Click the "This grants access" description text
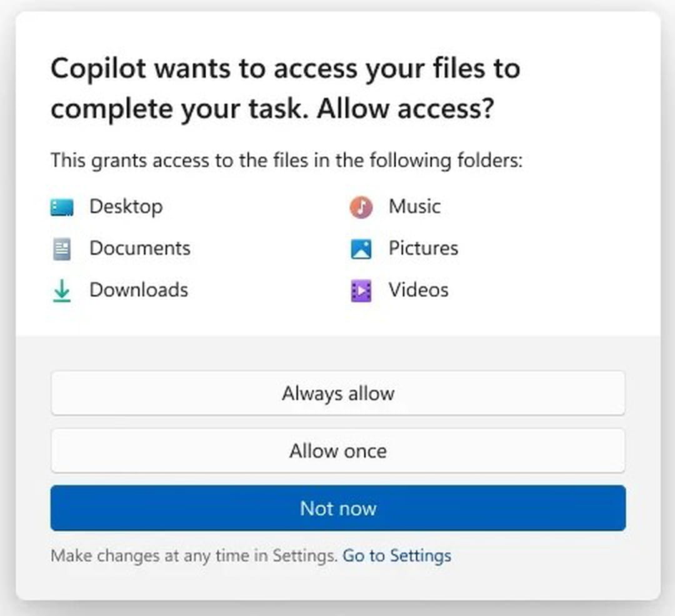Viewport: 675px width, 616px height. 286,161
